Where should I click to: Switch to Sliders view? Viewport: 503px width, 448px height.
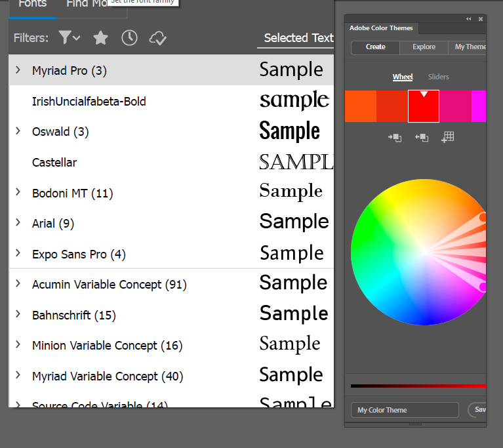[439, 77]
